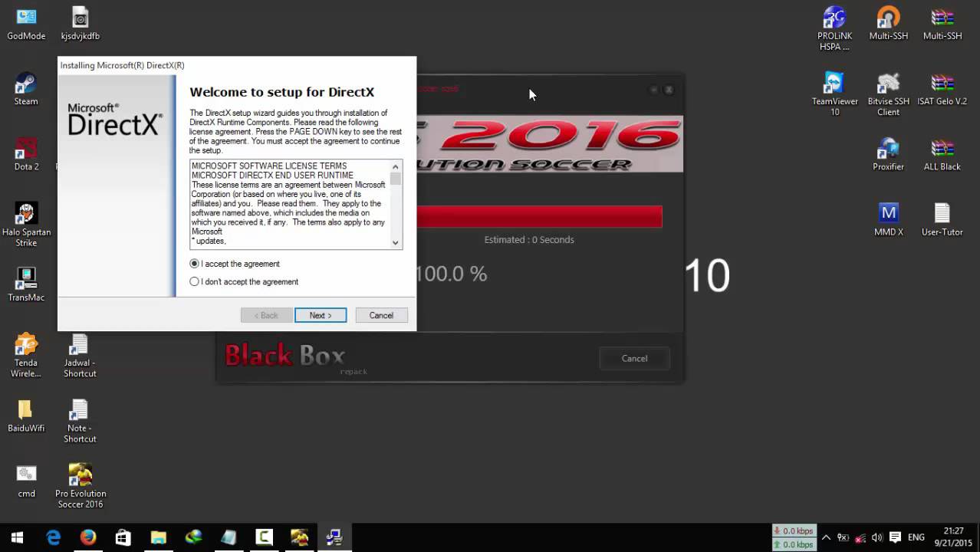Click Cancel in the Black Box installer
The width and height of the screenshot is (980, 552).
(634, 358)
